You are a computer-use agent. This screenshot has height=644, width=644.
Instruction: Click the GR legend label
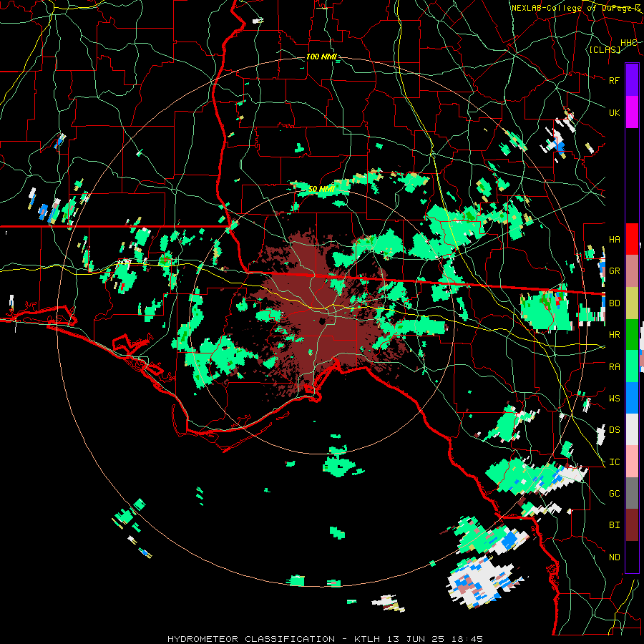coord(614,271)
